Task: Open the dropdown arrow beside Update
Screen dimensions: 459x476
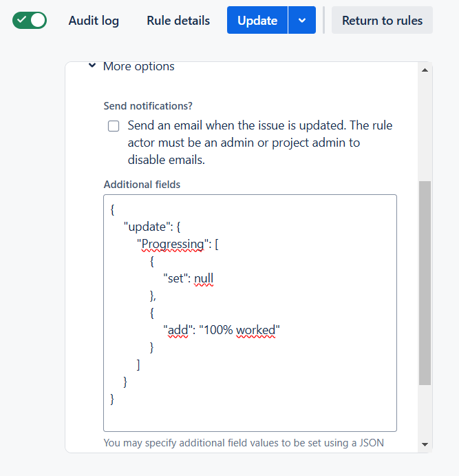Action: click(x=302, y=21)
